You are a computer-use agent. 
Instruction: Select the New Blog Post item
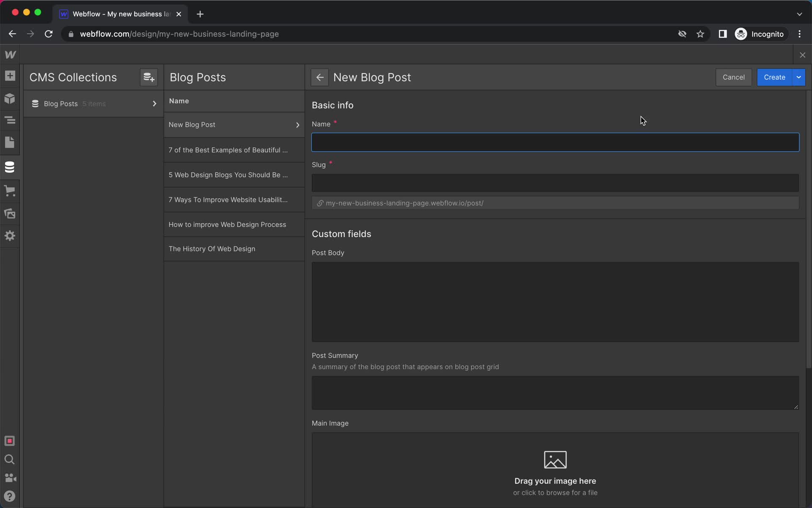click(234, 125)
